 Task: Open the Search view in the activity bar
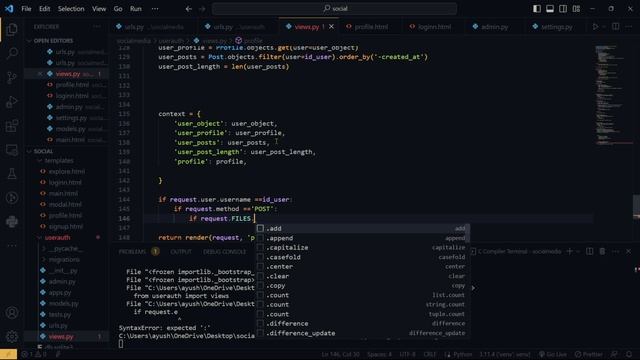(12, 53)
